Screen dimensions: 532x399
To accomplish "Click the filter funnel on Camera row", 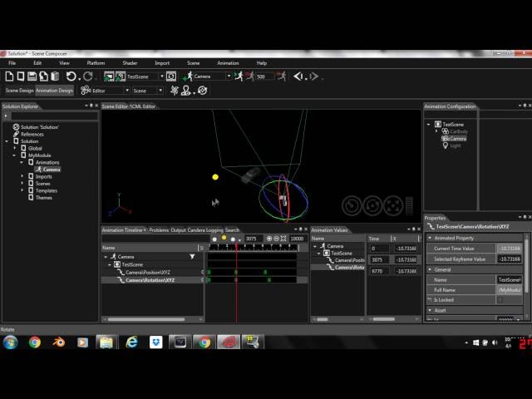I will (x=192, y=257).
